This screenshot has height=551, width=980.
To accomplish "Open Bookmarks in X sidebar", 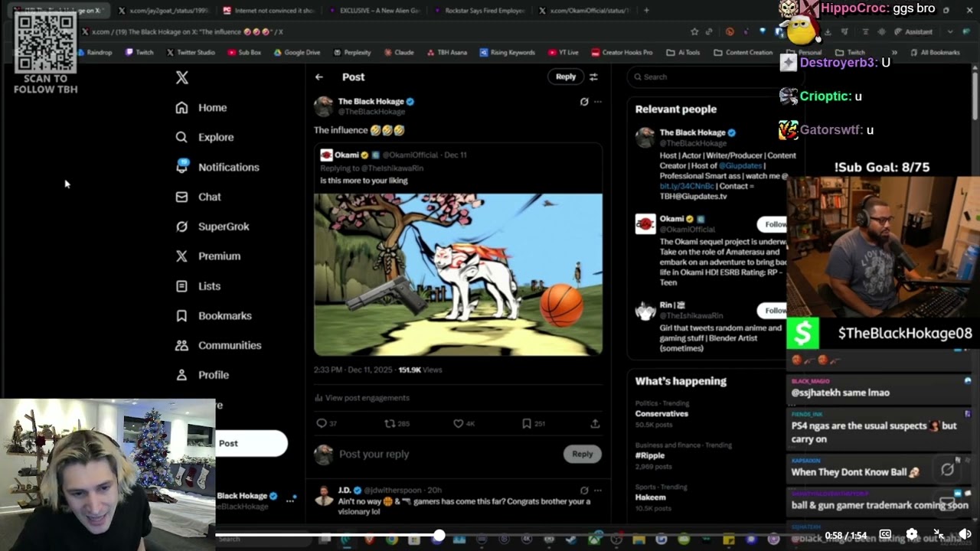I will [213, 315].
